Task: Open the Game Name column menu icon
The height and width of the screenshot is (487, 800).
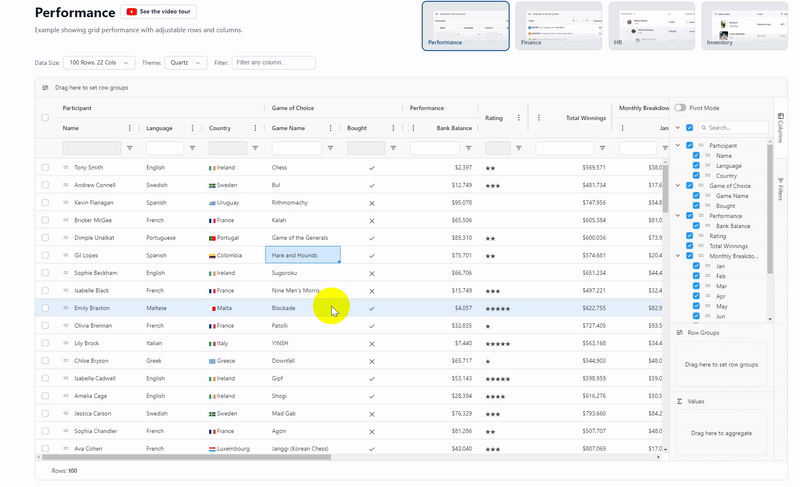Action: click(331, 128)
